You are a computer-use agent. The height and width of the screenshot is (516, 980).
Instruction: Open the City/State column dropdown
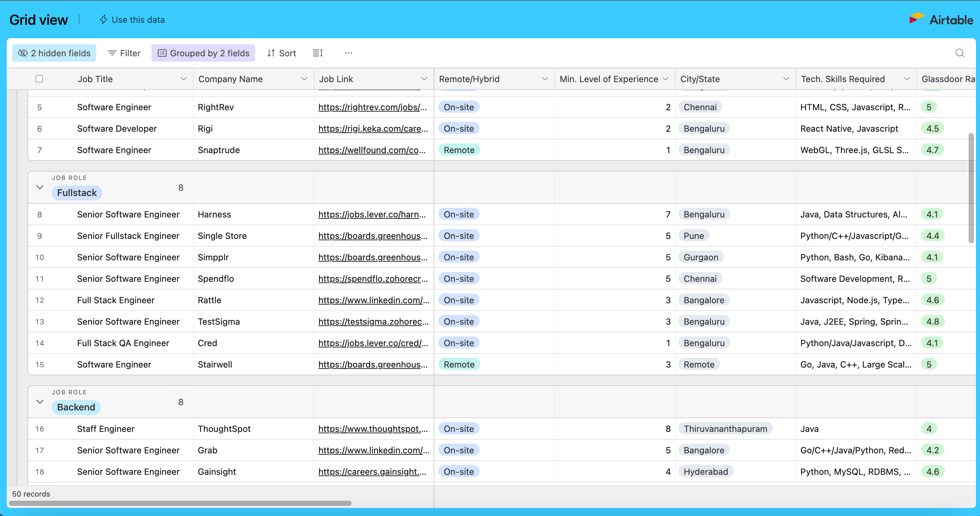tap(786, 79)
